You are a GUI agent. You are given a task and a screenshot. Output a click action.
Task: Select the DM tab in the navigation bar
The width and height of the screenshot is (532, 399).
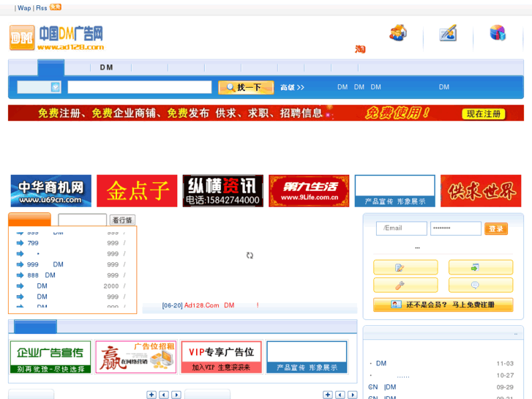[106, 67]
